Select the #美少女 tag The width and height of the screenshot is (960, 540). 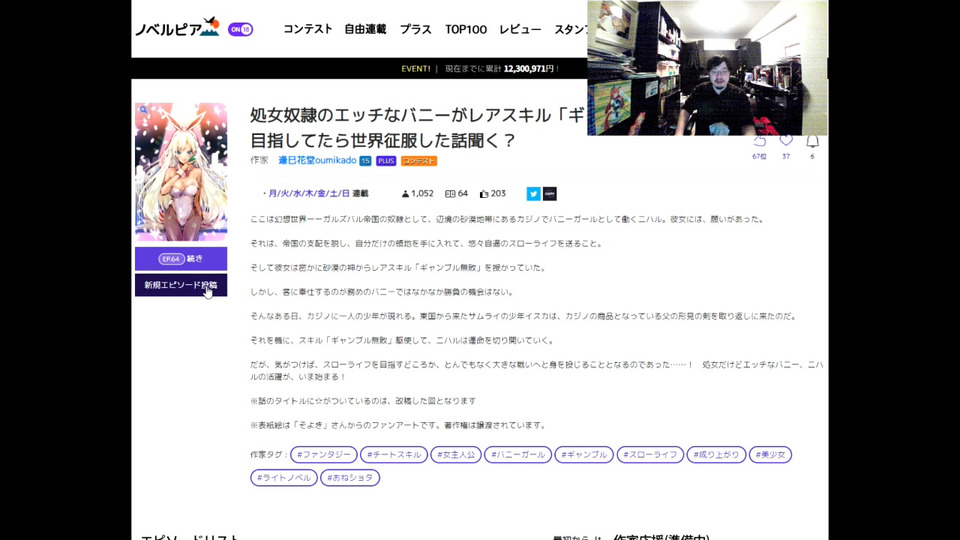coord(770,455)
